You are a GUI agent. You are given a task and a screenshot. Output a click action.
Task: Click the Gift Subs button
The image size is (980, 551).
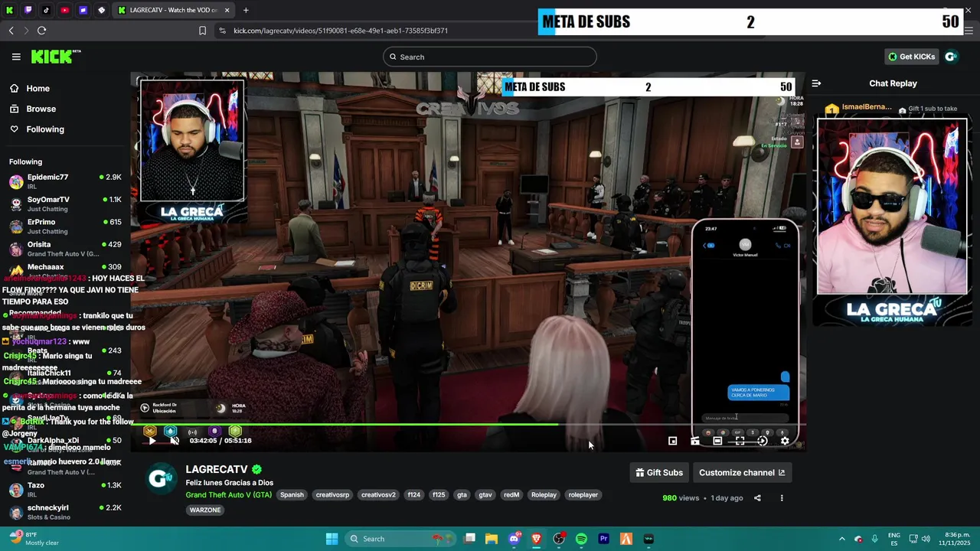(x=659, y=473)
